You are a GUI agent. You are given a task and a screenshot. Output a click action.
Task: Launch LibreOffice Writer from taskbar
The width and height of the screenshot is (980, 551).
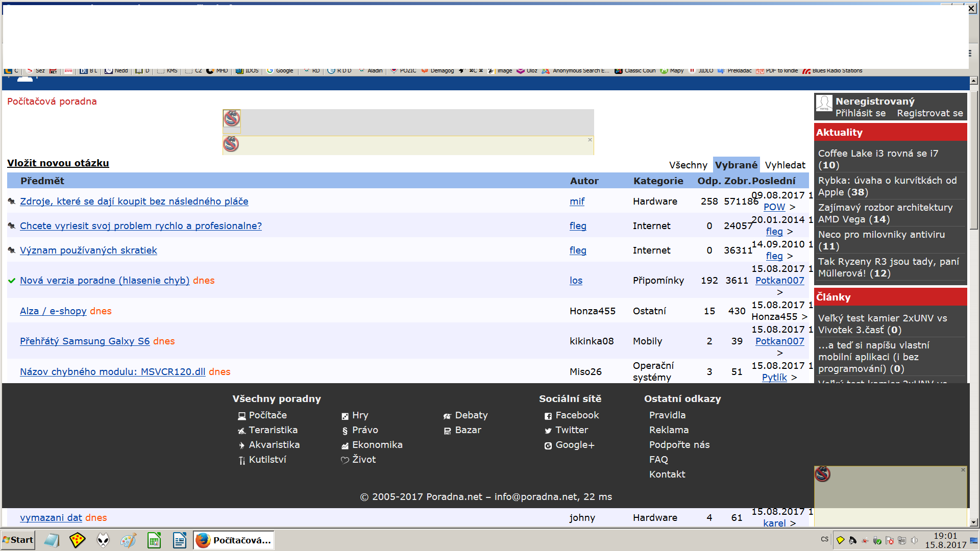click(180, 540)
